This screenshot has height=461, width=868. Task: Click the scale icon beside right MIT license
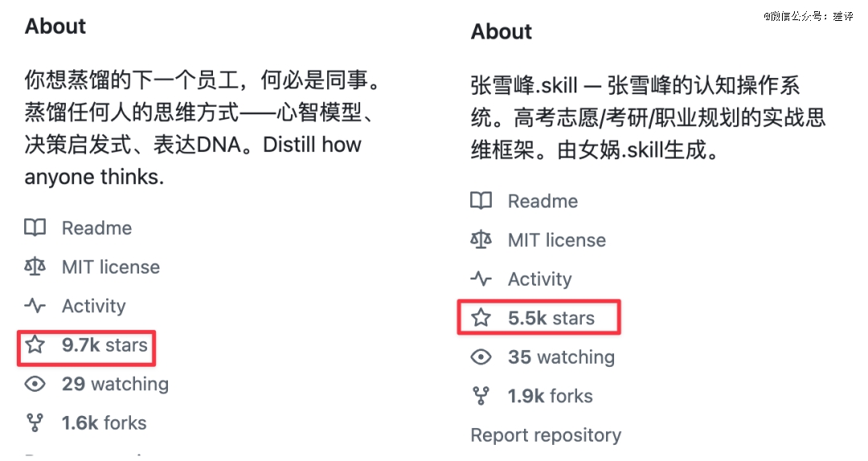pyautogui.click(x=481, y=240)
